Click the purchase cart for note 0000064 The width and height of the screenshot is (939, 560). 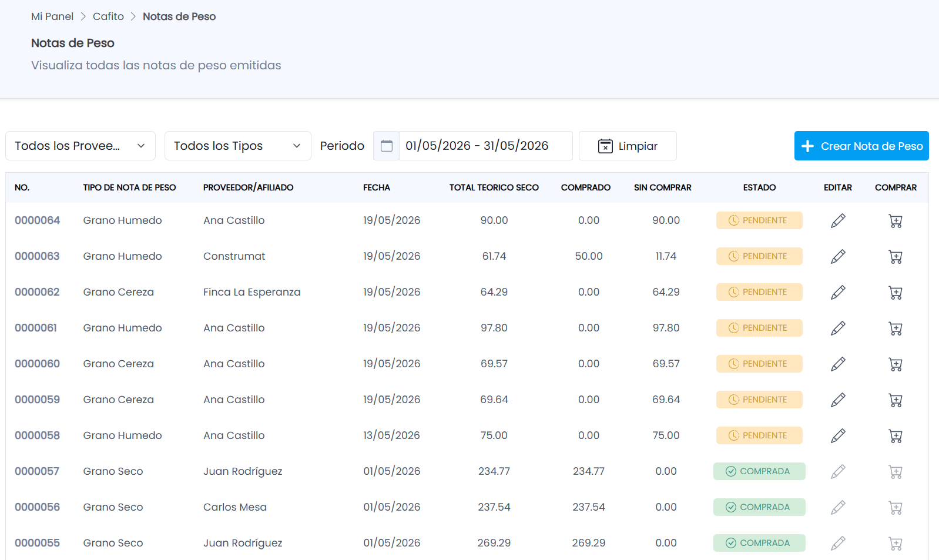pos(896,221)
